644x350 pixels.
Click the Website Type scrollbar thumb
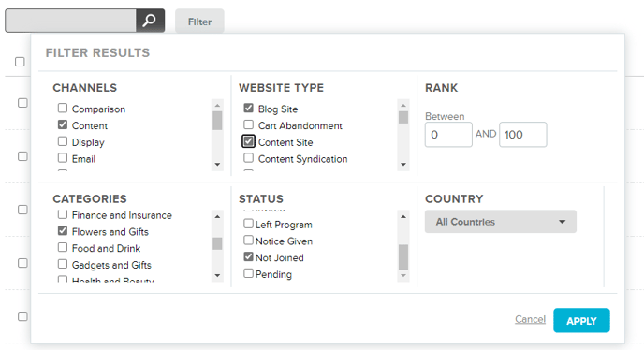point(403,118)
